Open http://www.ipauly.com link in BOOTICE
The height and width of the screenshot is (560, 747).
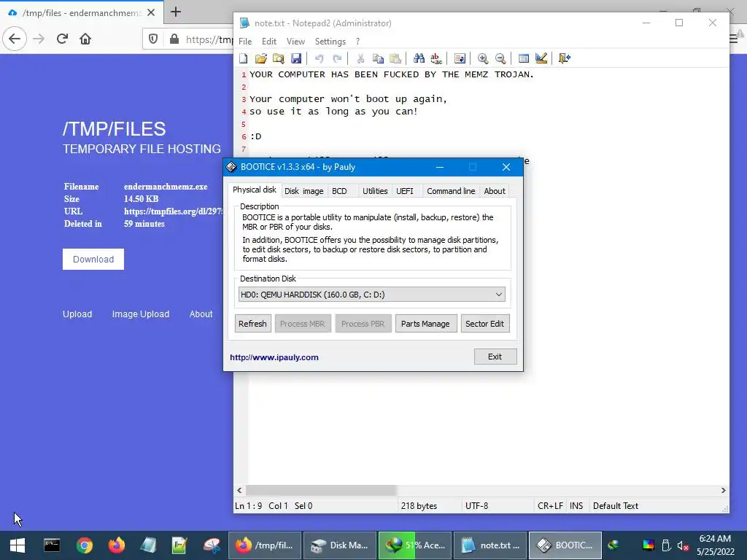click(x=274, y=357)
